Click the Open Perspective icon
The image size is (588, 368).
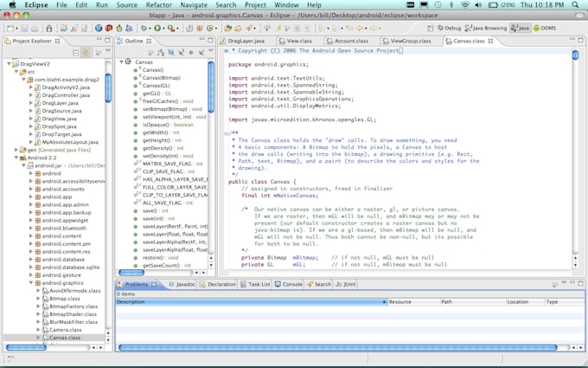pos(430,28)
